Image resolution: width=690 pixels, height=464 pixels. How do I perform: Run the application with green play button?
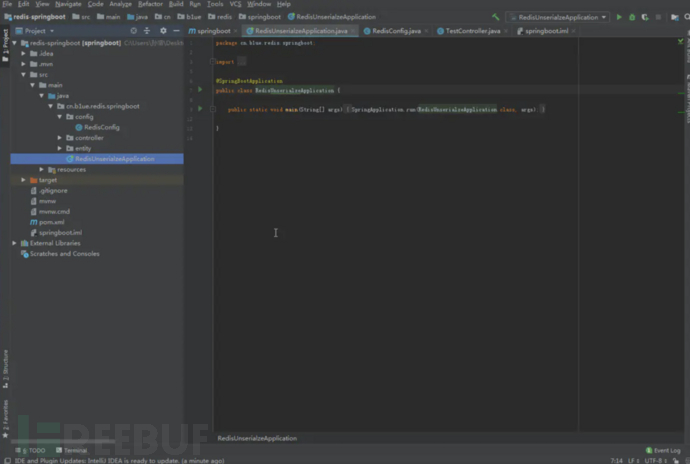[x=619, y=17]
